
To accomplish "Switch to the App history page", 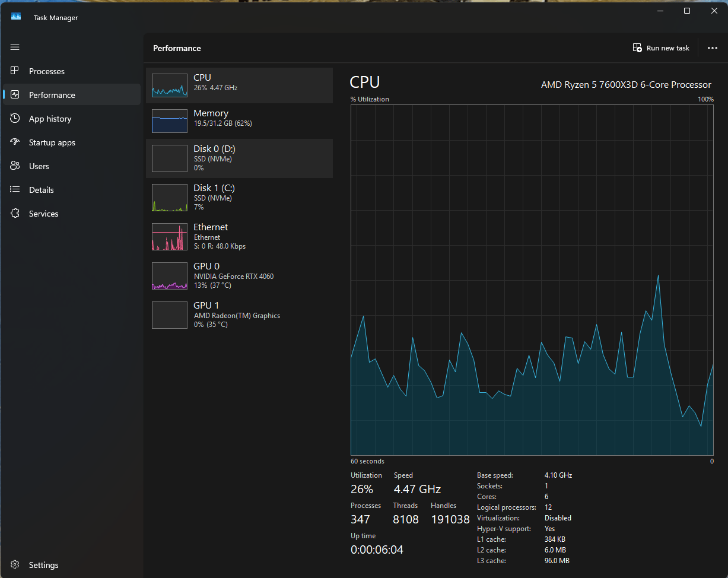I will [72, 119].
